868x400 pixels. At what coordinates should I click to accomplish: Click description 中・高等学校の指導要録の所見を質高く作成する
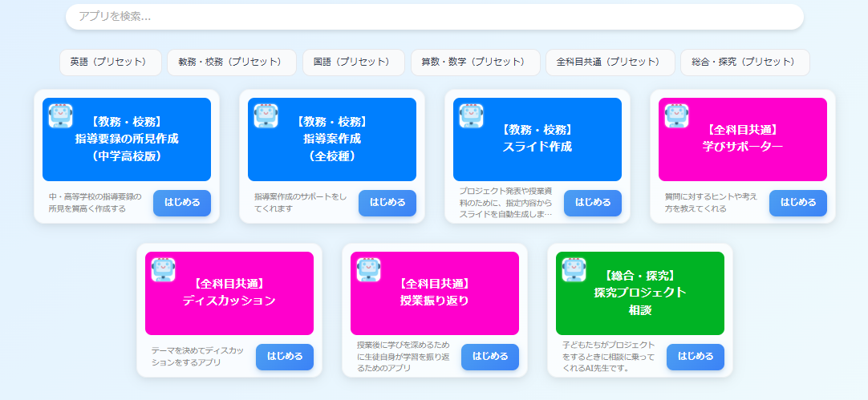(95, 203)
